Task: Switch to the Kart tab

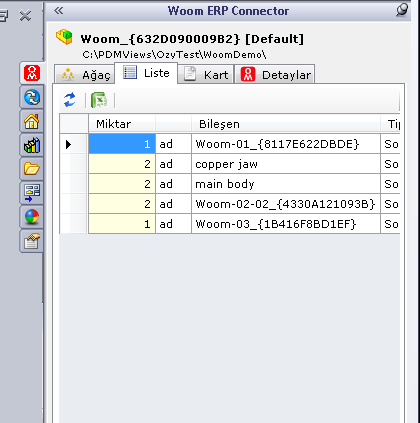Action: tap(206, 74)
